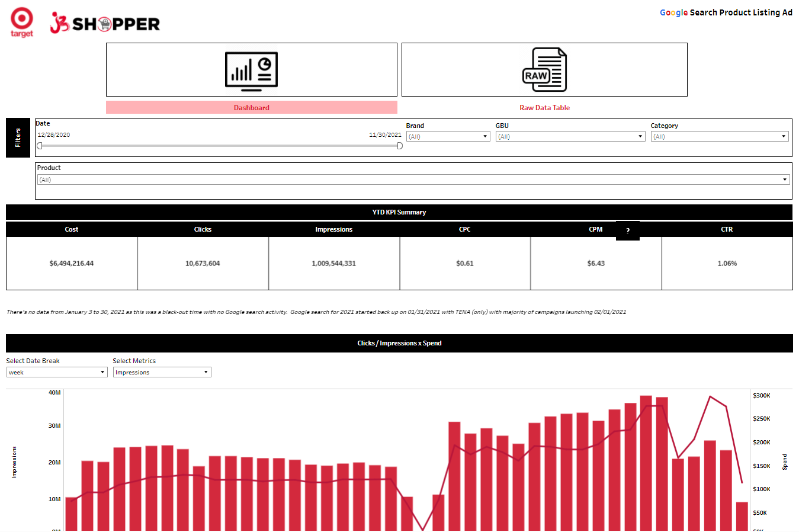Select the Dashboard analytics chart icon
The height and width of the screenshot is (532, 799).
pyautogui.click(x=251, y=69)
